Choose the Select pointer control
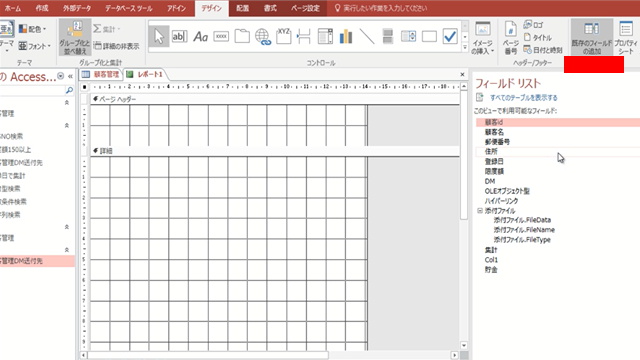This screenshot has height=360, width=640. click(159, 36)
